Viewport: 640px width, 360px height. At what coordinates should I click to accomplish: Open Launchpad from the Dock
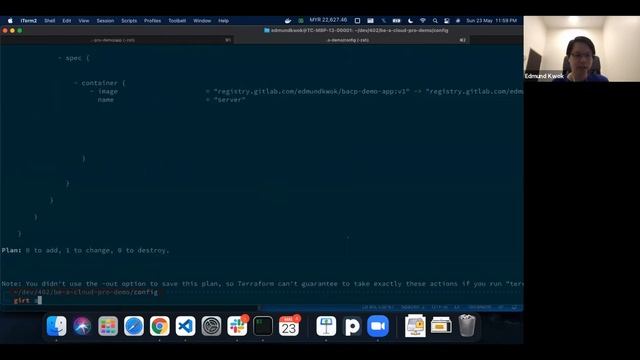point(108,326)
